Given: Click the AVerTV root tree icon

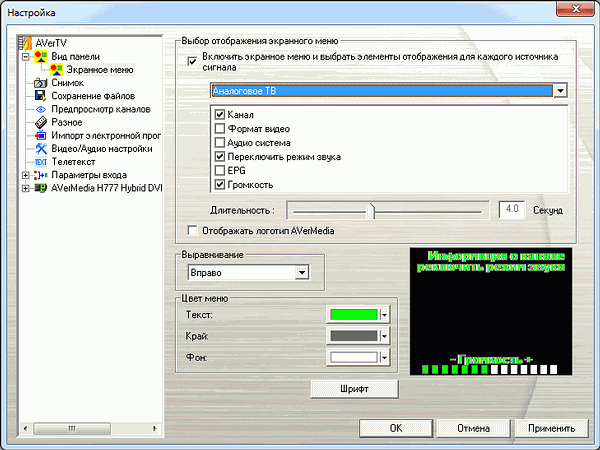Looking at the screenshot, I should coord(25,43).
